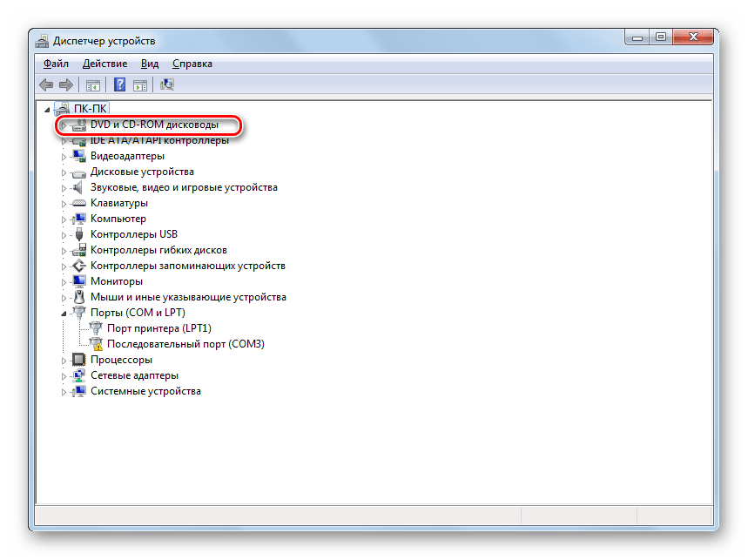The width and height of the screenshot is (748, 560).
Task: Select Контроллеры гибких дисков label
Action: click(158, 250)
